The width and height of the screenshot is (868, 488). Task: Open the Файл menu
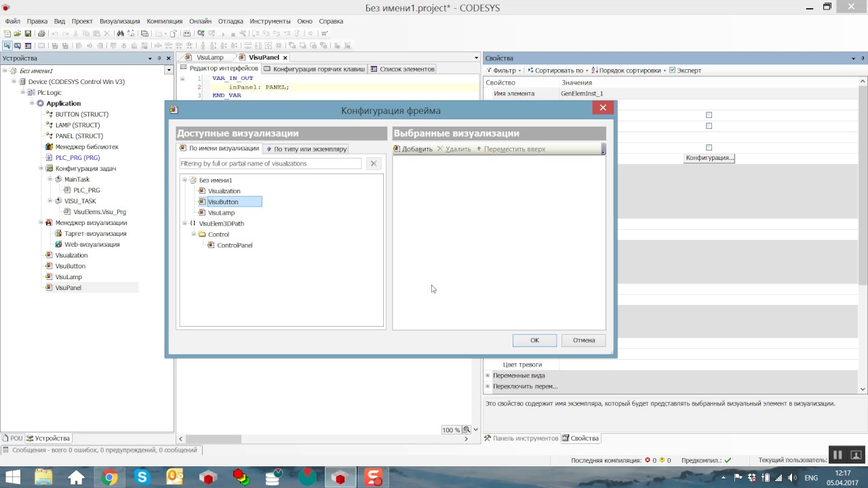click(12, 21)
